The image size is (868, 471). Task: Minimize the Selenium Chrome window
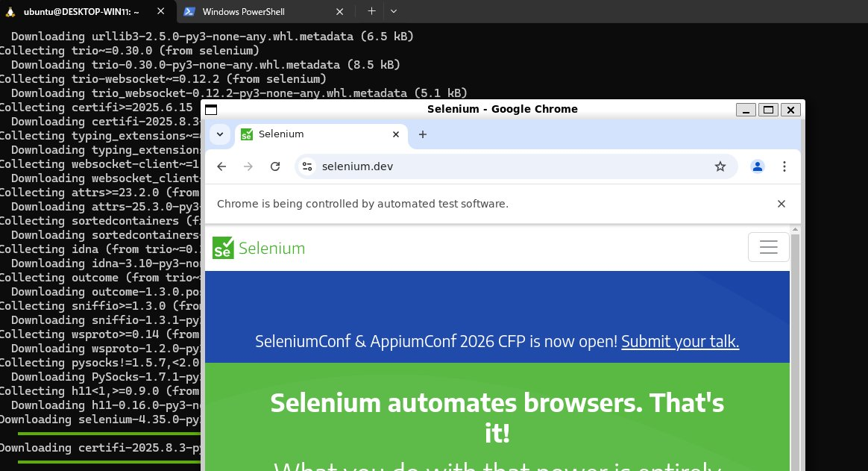click(746, 110)
